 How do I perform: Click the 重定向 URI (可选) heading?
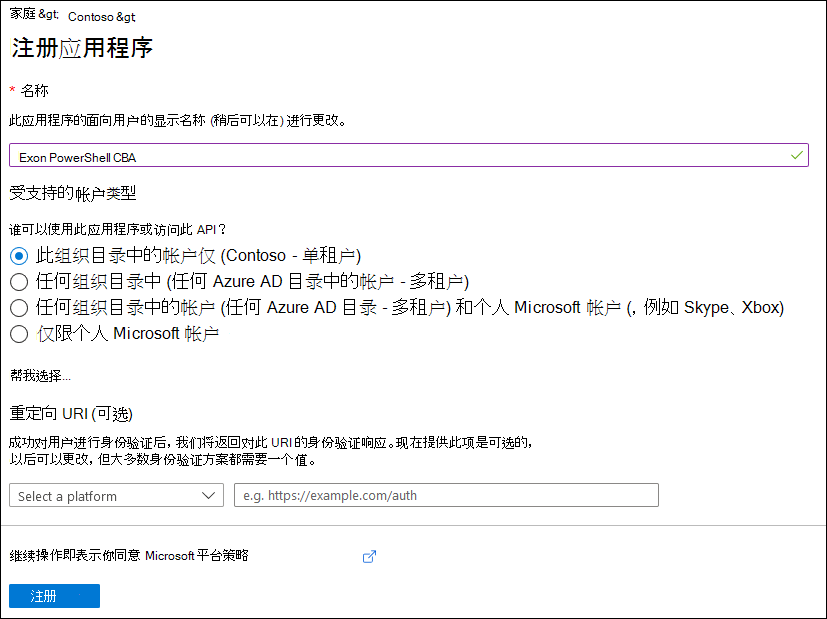pyautogui.click(x=71, y=413)
